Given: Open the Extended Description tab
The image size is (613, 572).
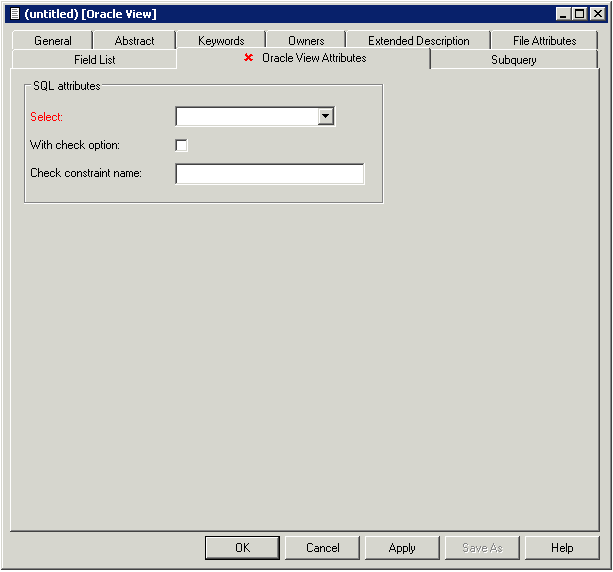Looking at the screenshot, I should pos(418,41).
